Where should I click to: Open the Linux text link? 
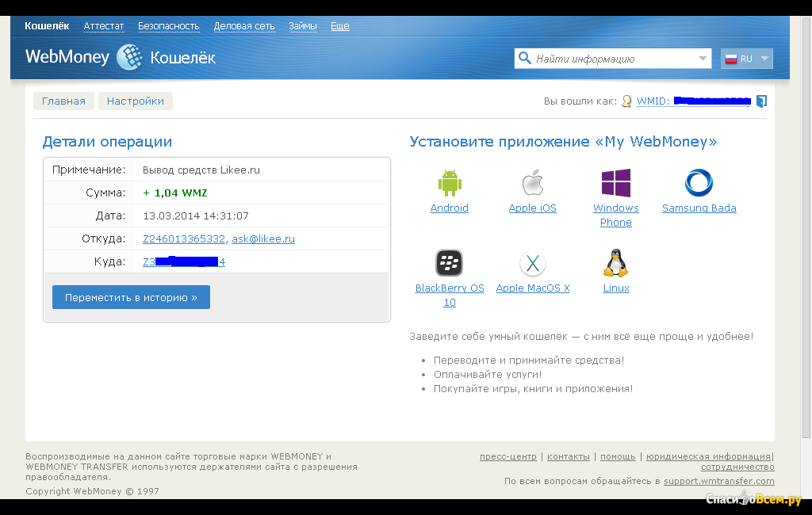(x=616, y=288)
